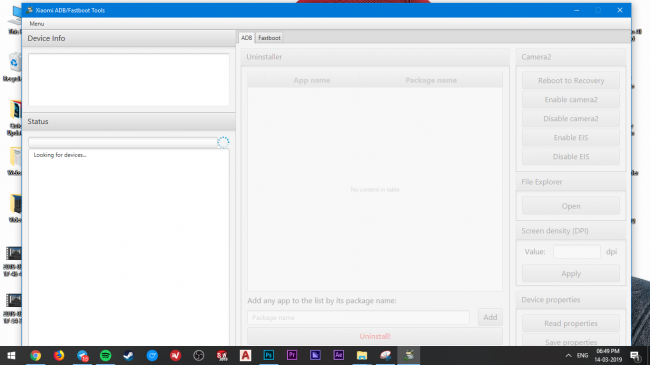Open the File Explorer

(571, 206)
